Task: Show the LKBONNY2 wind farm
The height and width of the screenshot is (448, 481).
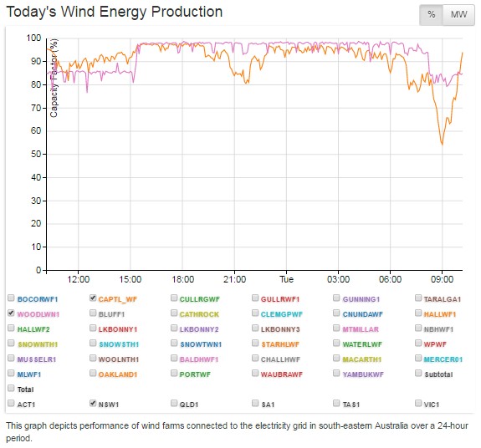Action: (x=174, y=328)
